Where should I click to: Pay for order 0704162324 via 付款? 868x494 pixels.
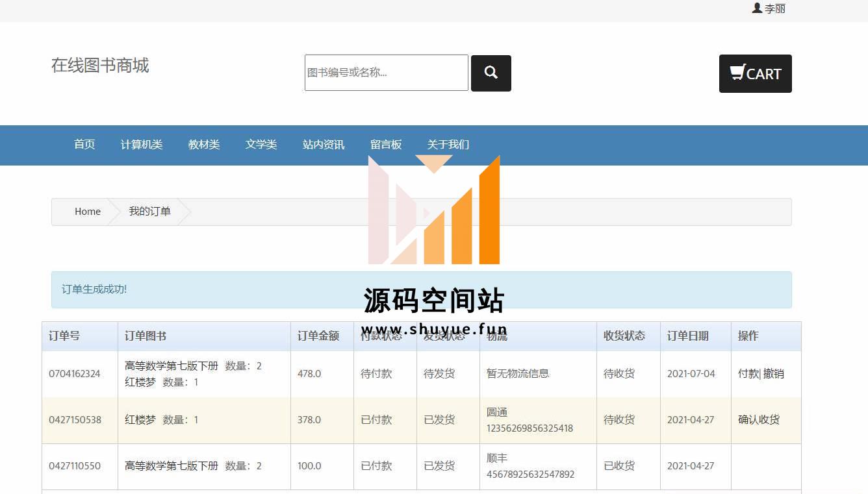click(x=748, y=374)
